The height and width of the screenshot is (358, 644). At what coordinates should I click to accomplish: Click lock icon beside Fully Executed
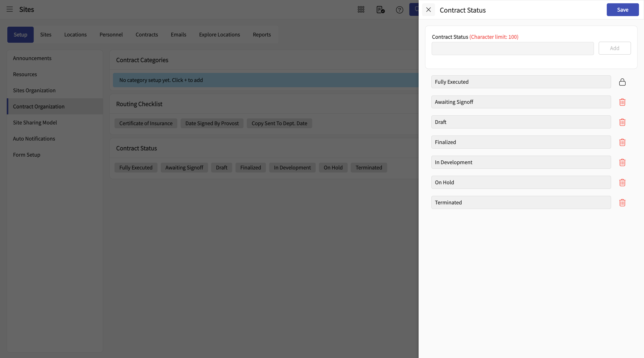(622, 82)
